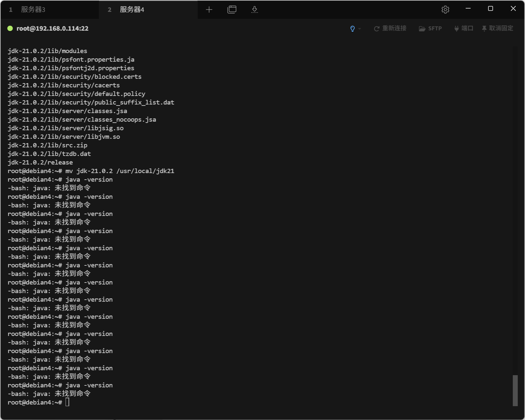
Task: Click the terminal cursor at the last prompt
Action: click(67, 402)
